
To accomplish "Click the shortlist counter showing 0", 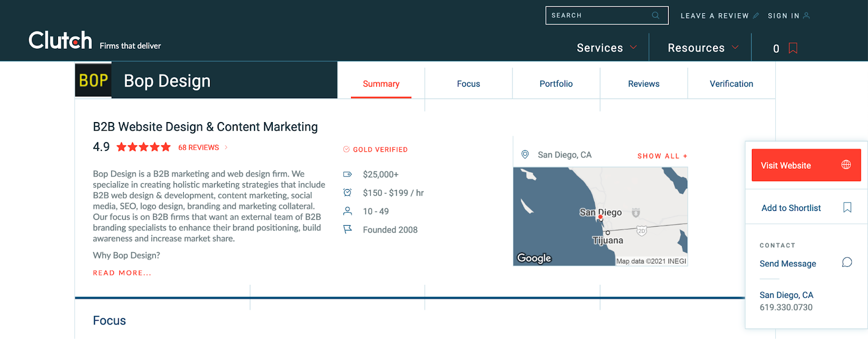I will pos(776,49).
